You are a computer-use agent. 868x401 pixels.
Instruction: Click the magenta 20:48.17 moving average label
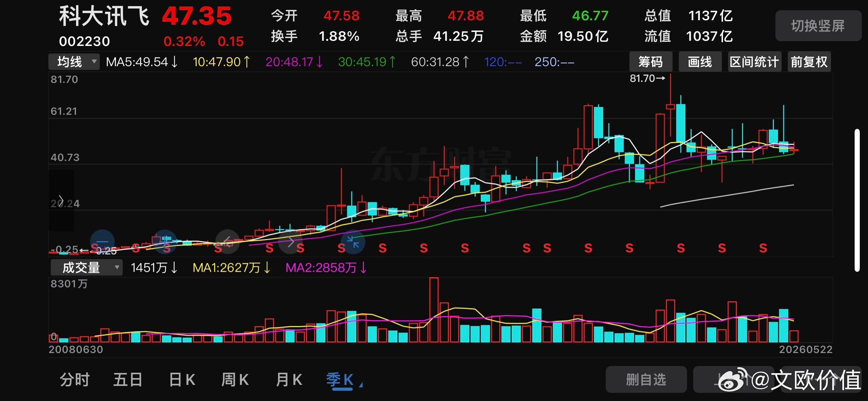click(294, 62)
